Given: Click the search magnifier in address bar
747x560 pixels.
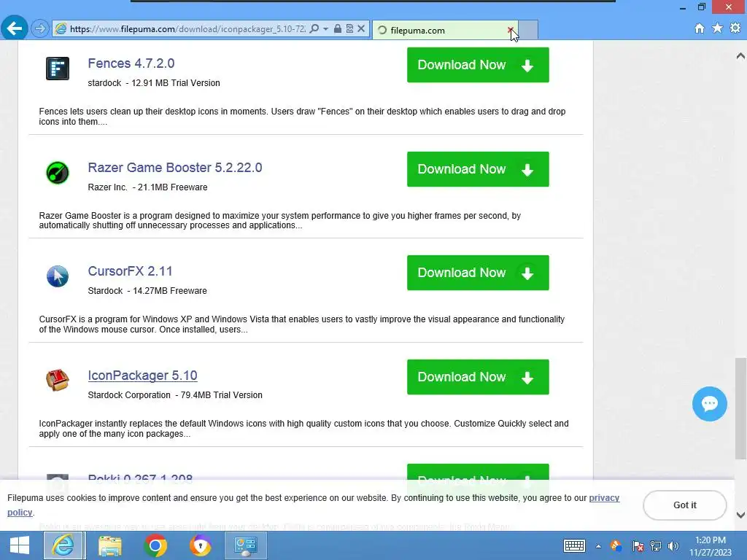Looking at the screenshot, I should [314, 29].
